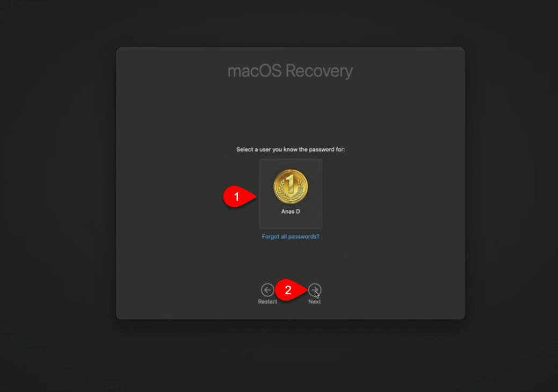Click the Anas D name label

[x=291, y=211]
